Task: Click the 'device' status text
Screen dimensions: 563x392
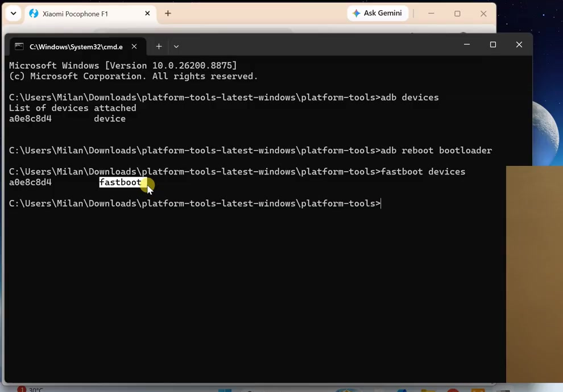Action: (110, 119)
